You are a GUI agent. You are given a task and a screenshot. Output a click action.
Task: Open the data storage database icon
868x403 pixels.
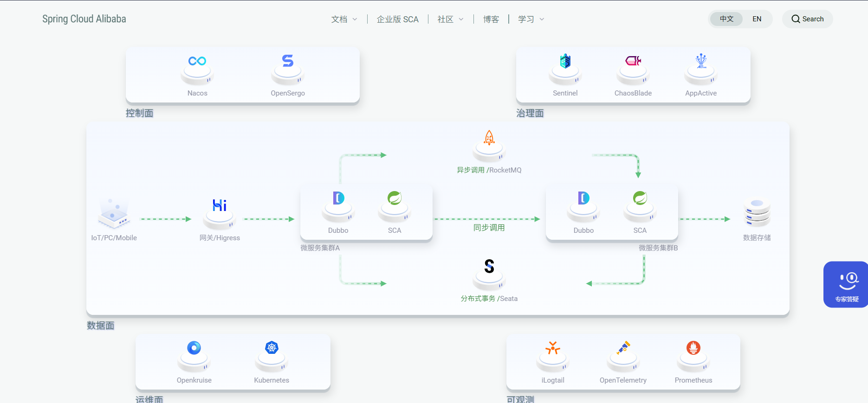coord(757,212)
